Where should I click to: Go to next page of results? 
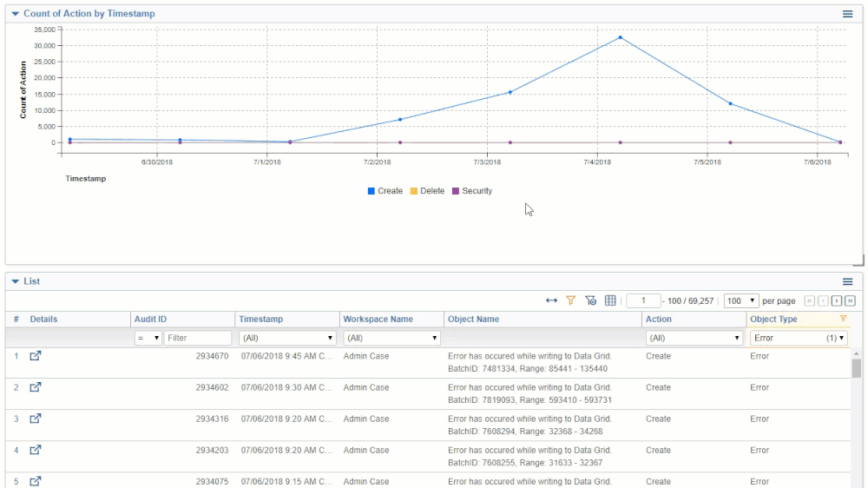click(x=837, y=300)
